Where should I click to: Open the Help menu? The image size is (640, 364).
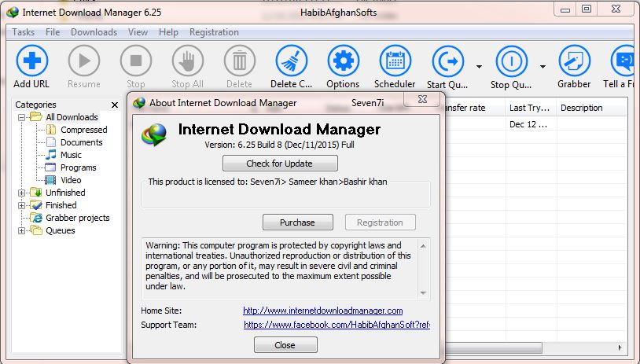[168, 32]
